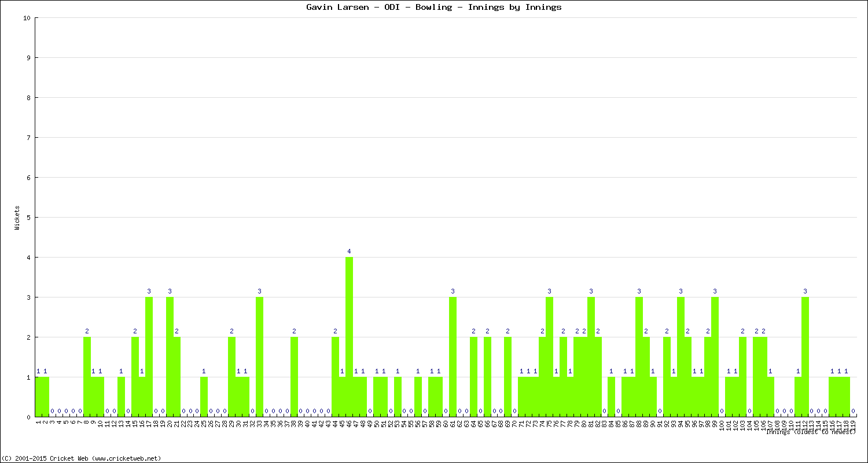Click the "Innings (oldest to newest)" axis caption
Viewport: 868px width, 463px height.
(810, 432)
